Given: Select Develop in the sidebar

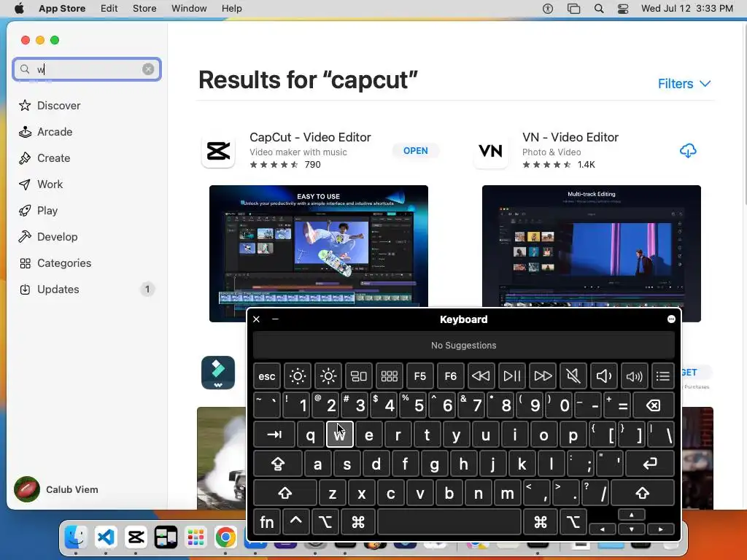Looking at the screenshot, I should (48, 236).
